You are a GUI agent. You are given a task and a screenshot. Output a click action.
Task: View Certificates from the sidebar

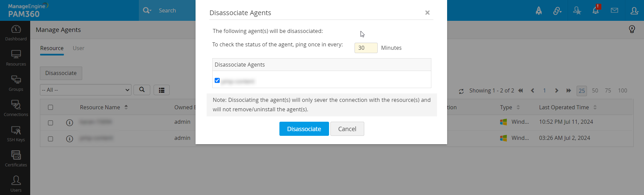pyautogui.click(x=16, y=158)
